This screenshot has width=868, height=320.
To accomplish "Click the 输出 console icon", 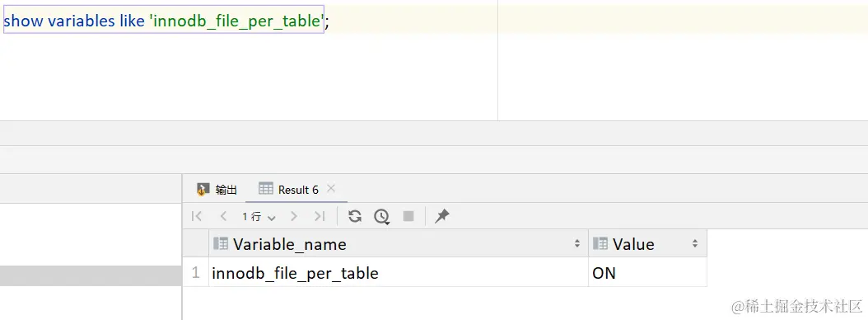I will click(203, 190).
